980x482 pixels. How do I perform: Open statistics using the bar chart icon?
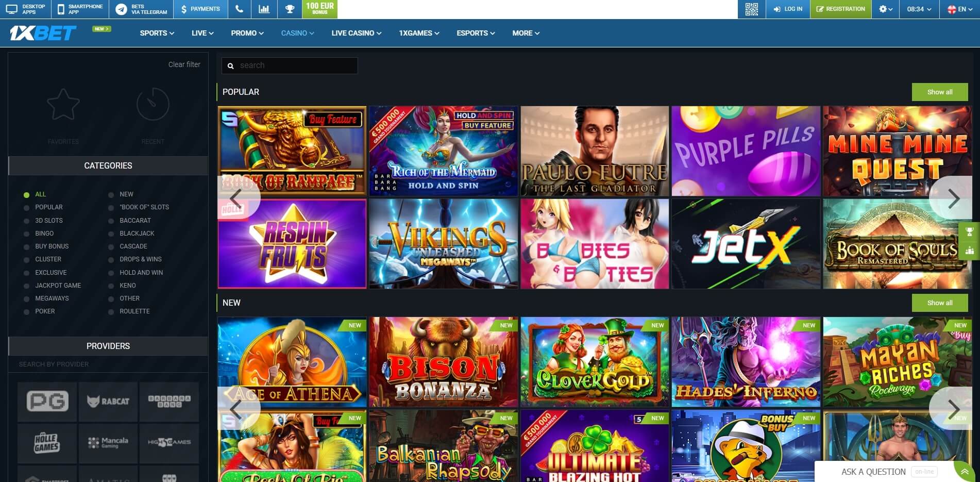click(264, 9)
